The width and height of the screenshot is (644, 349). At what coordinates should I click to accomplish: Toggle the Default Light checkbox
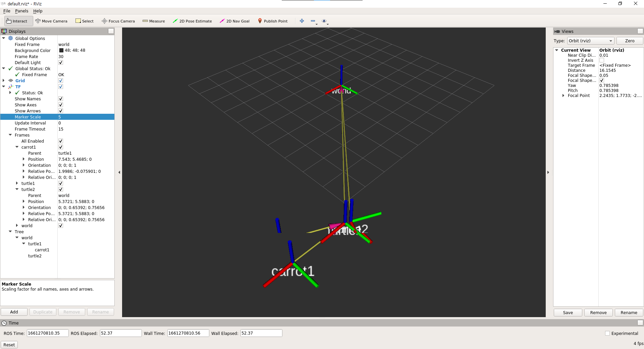tap(61, 62)
